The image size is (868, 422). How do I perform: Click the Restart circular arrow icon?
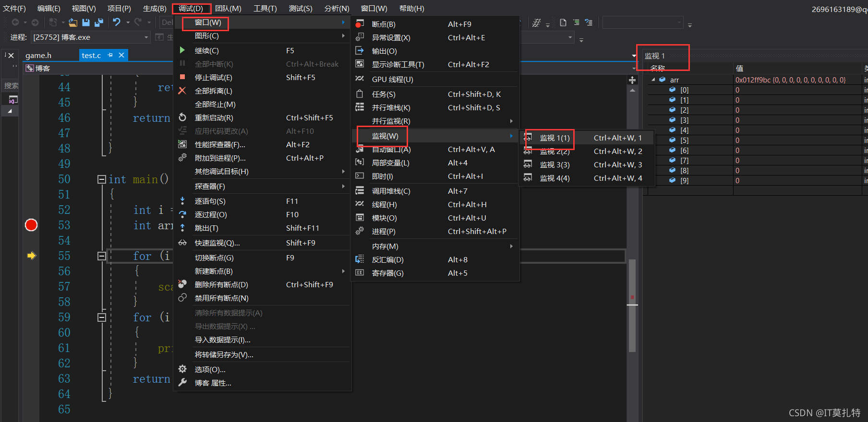coord(182,117)
